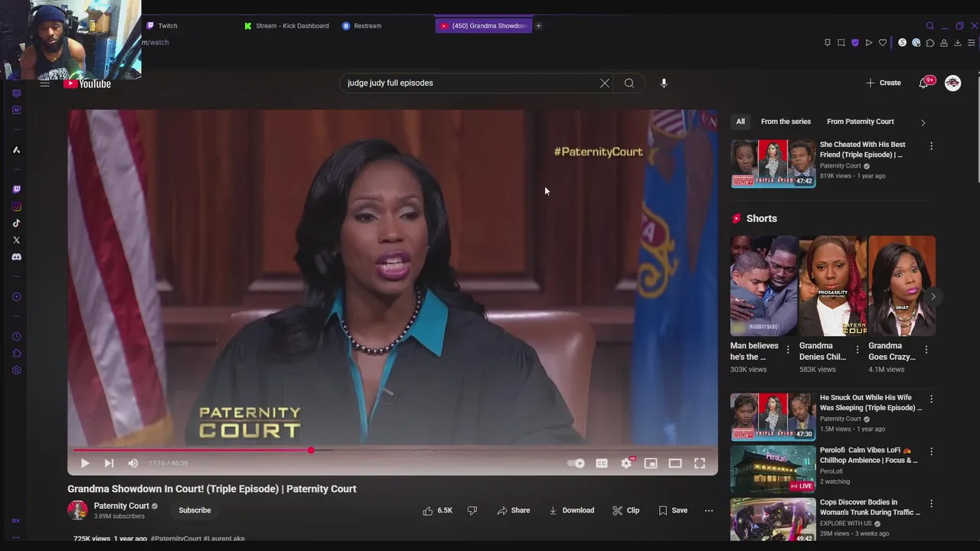Open Discord in browser sidebar
980x551 pixels.
point(16,257)
